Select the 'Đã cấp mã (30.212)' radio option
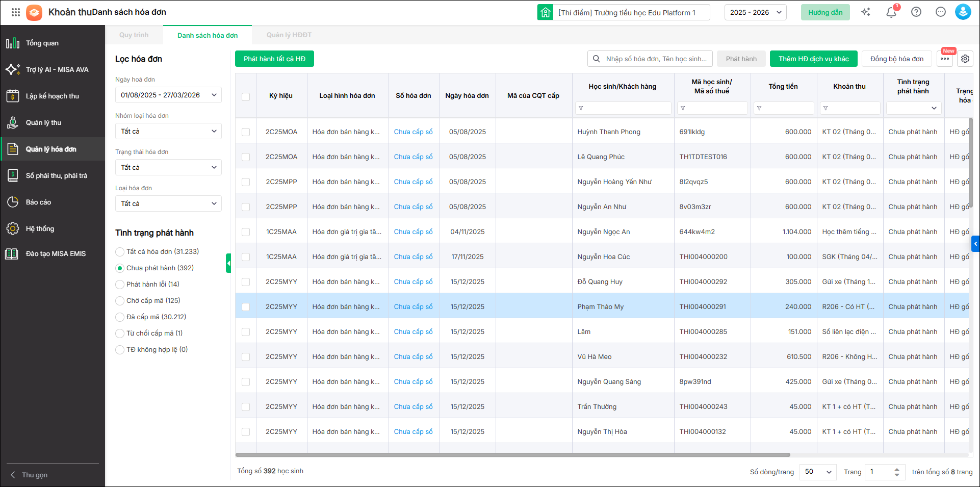Image resolution: width=980 pixels, height=487 pixels. (x=120, y=317)
